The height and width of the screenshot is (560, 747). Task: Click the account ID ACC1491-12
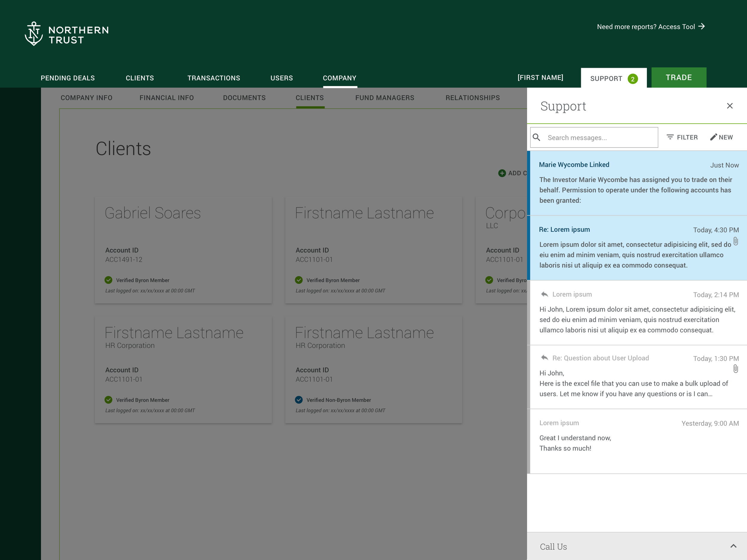coord(124,260)
